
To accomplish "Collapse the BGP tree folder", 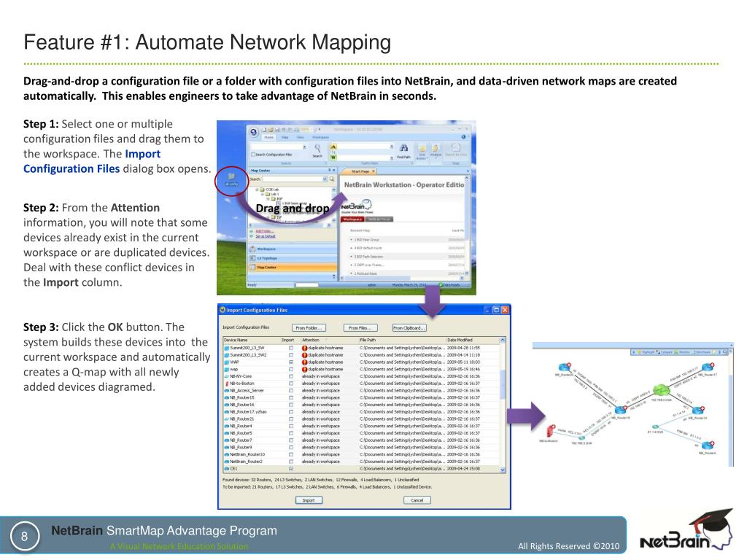I will pyautogui.click(x=268, y=198).
